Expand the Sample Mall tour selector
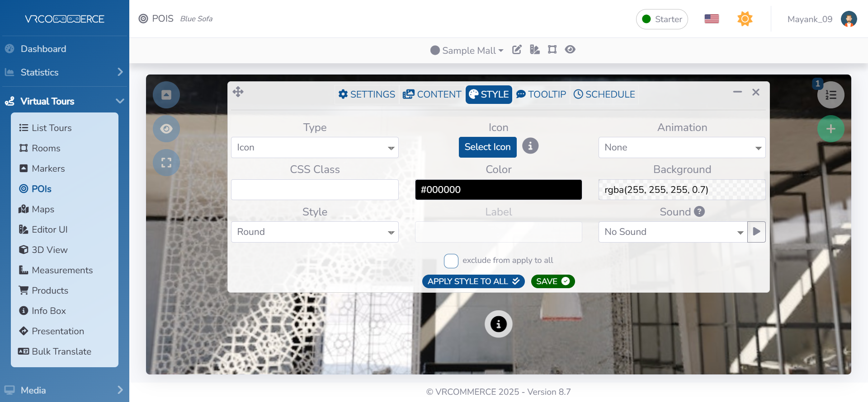868x402 pixels. (x=467, y=51)
